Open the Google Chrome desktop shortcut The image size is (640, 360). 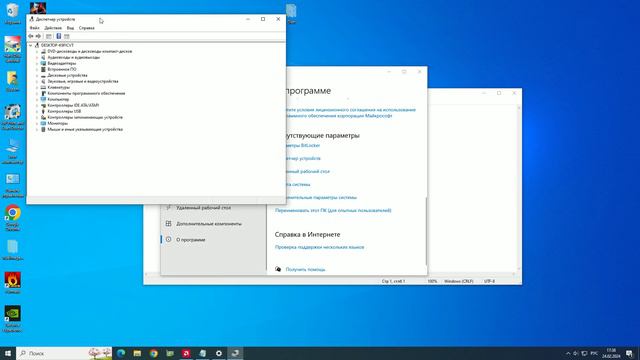click(13, 218)
